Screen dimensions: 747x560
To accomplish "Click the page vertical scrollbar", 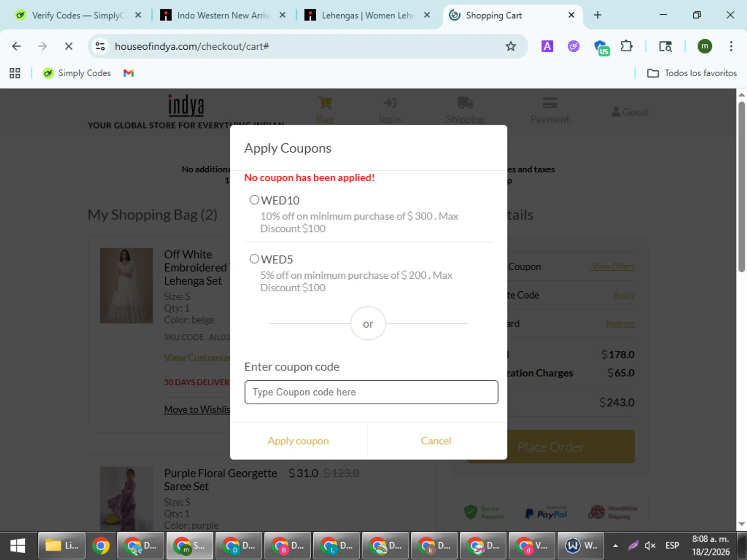I will click(742, 187).
